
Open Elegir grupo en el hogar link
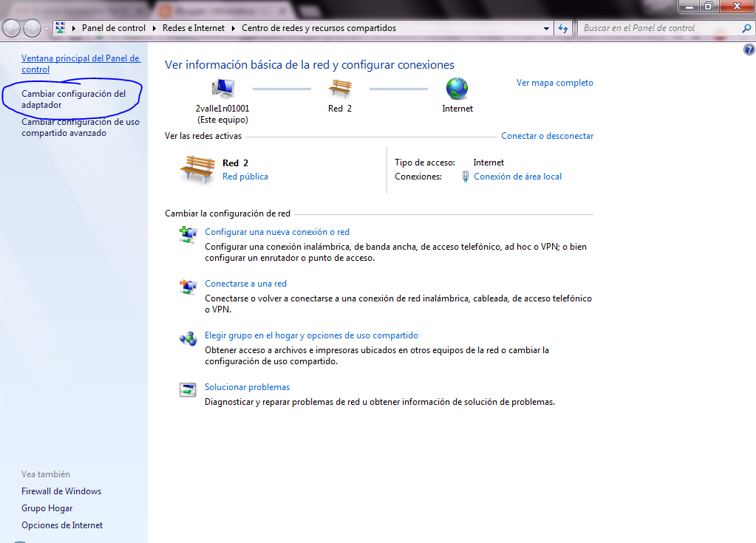pos(311,335)
